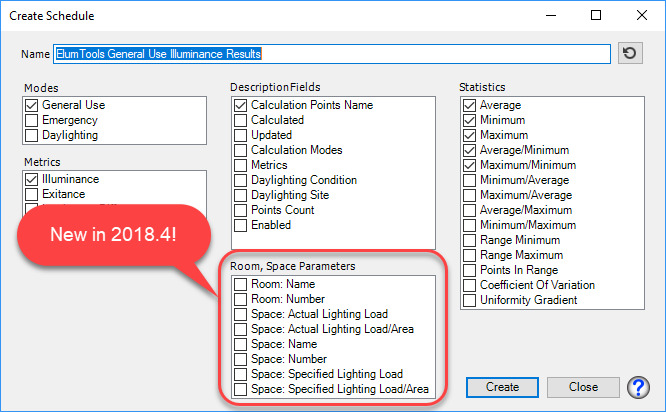Toggle the Illuminance metric checkbox
Viewport: 666px width, 412px height.
pos(32,179)
